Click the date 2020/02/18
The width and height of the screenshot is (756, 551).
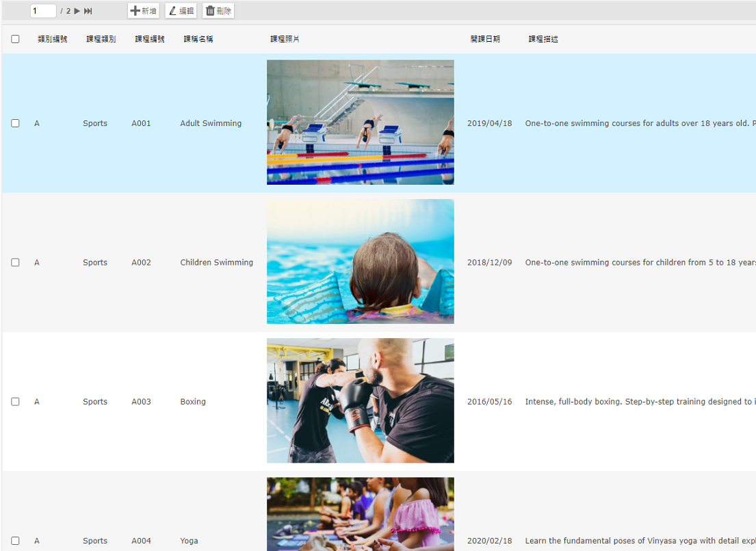489,540
